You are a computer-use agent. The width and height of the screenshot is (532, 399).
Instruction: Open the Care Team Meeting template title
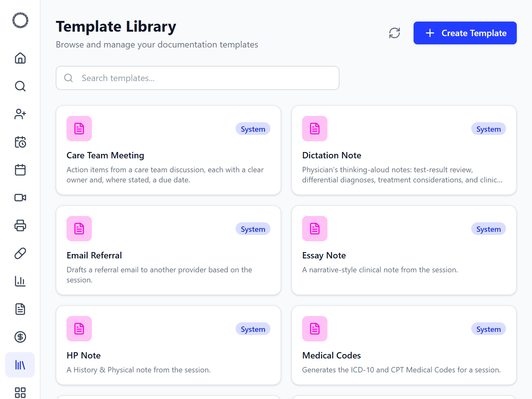(x=105, y=155)
